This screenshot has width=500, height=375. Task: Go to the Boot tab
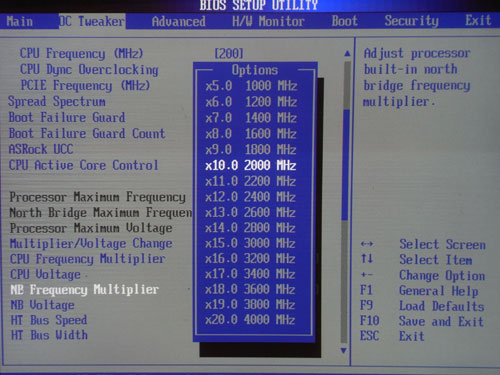pos(344,21)
